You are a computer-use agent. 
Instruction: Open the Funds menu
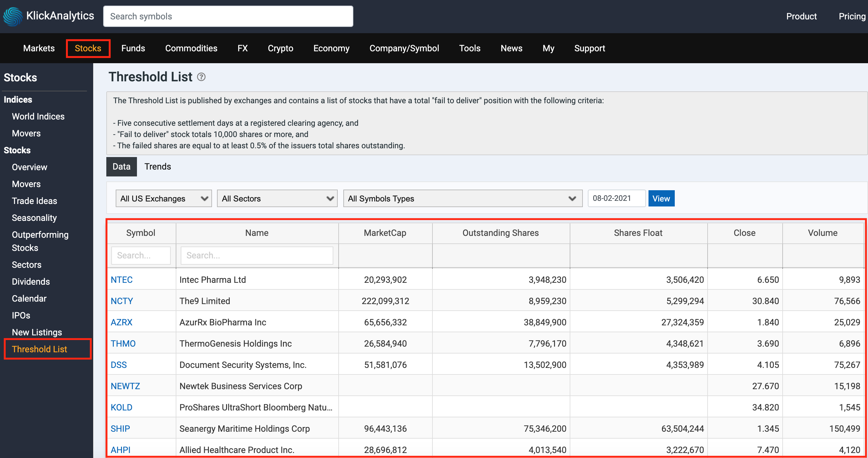[133, 48]
